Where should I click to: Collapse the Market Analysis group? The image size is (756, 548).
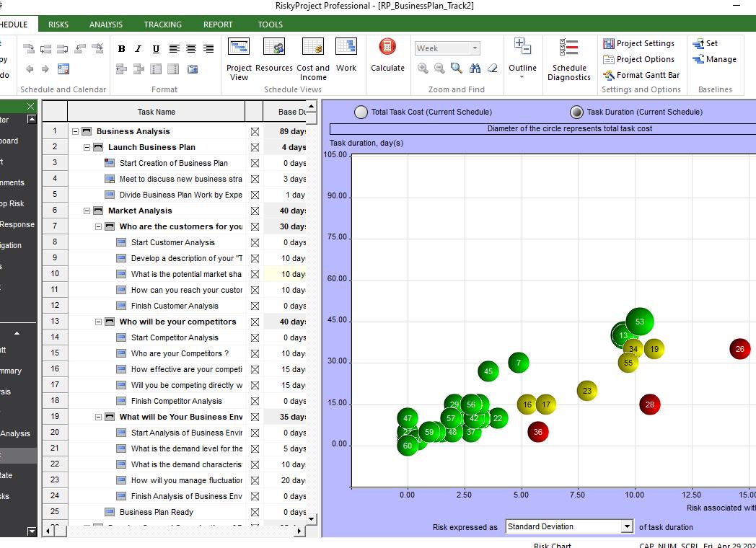pos(87,211)
